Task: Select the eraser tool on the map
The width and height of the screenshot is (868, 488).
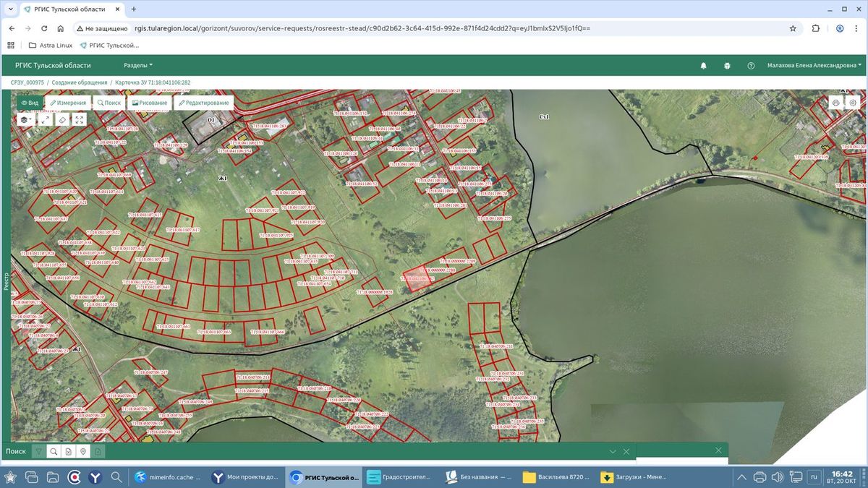Action: point(62,119)
